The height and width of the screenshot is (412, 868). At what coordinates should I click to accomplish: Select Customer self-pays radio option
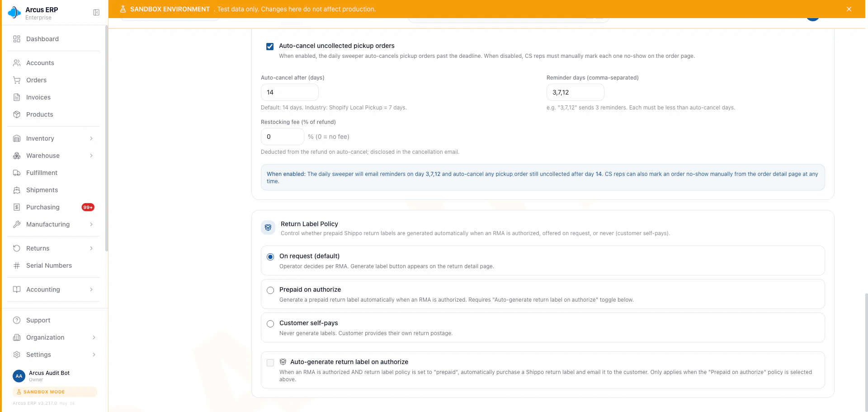coord(270,324)
